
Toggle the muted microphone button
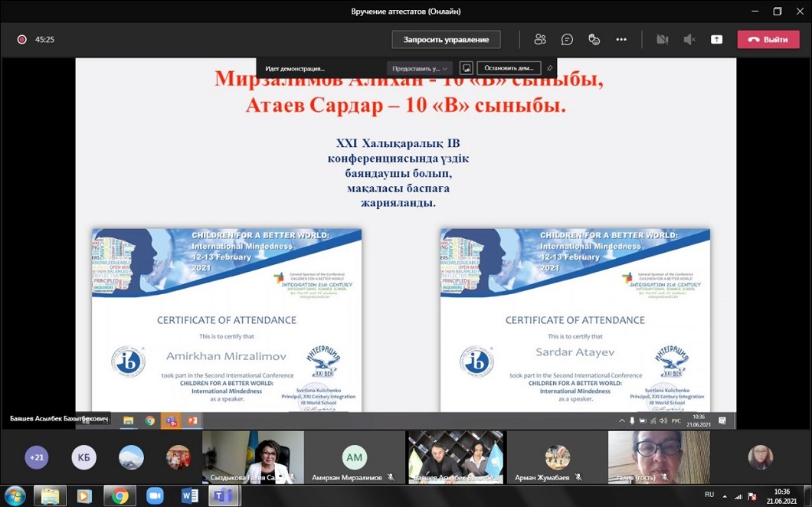click(x=689, y=40)
